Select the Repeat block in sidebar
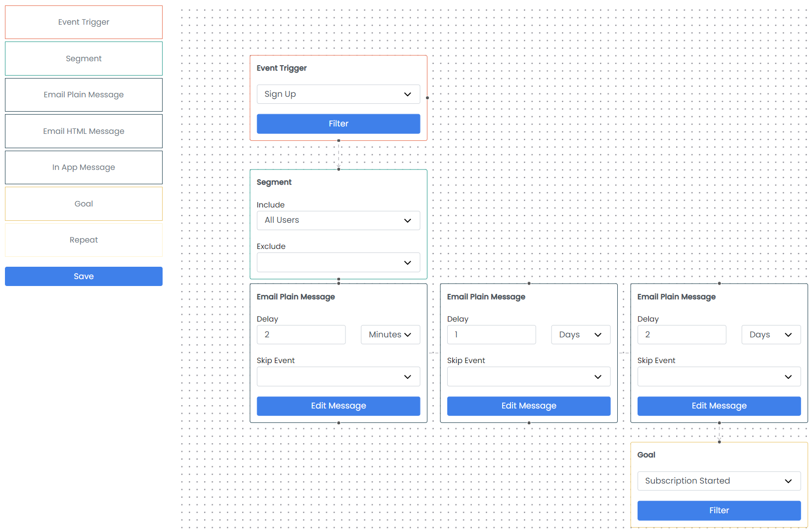Screen dimensions: 812x532 click(84, 240)
